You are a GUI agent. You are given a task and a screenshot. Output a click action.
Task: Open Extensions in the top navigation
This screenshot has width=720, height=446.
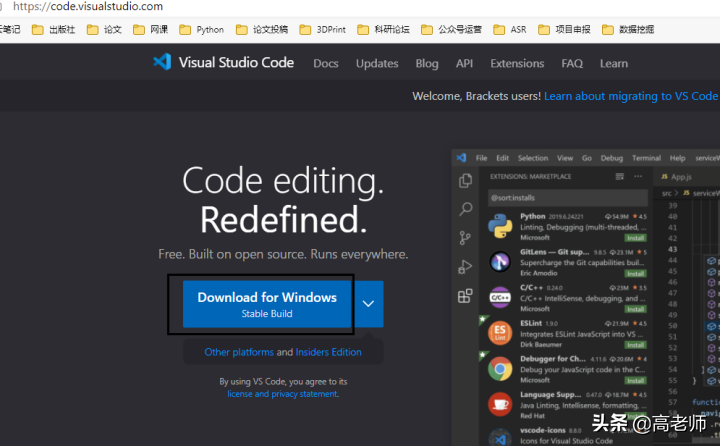pyautogui.click(x=517, y=63)
